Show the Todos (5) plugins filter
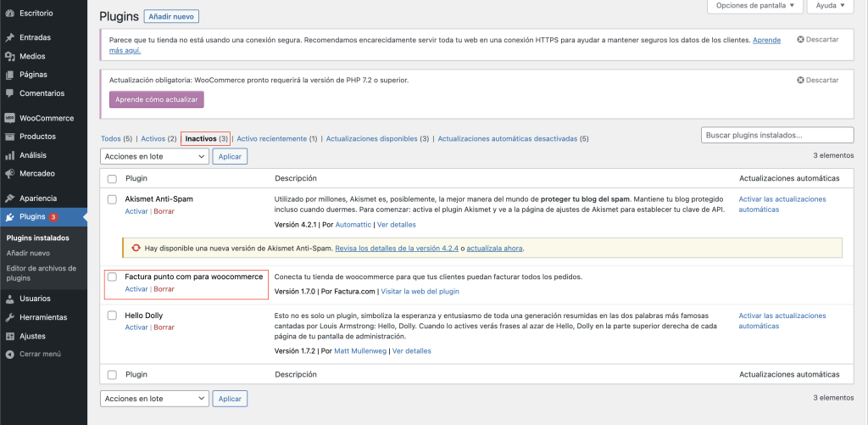The height and width of the screenshot is (425, 868). pos(117,139)
